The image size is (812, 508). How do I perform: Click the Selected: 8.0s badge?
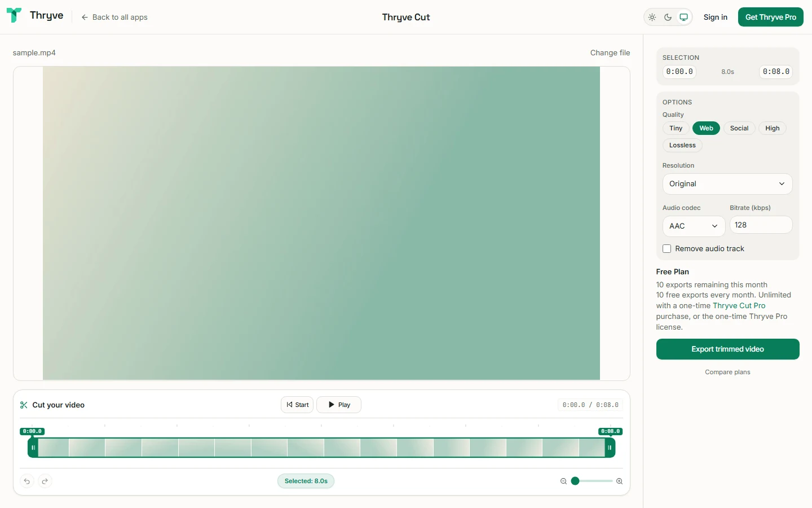[x=306, y=481]
